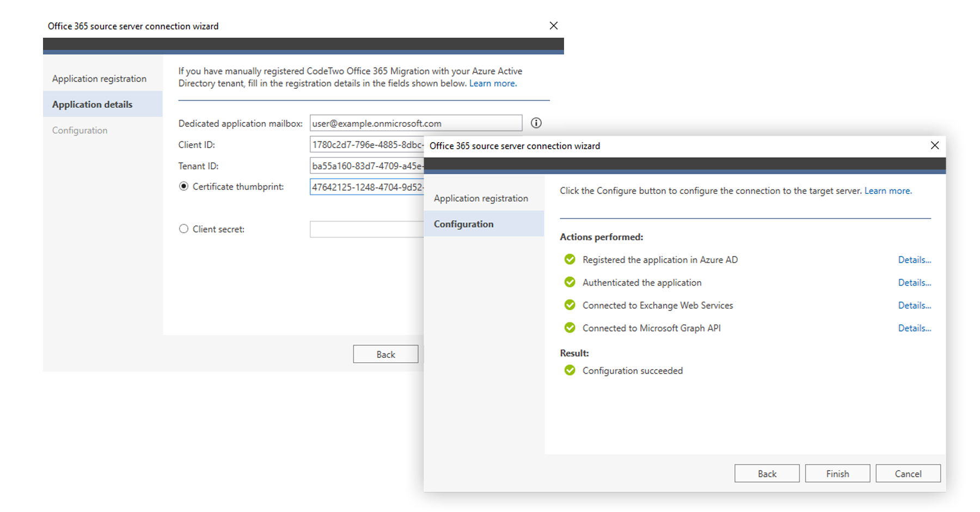Click the Dedicated application mailbox field
This screenshot has height=512, width=980.
pyautogui.click(x=416, y=123)
